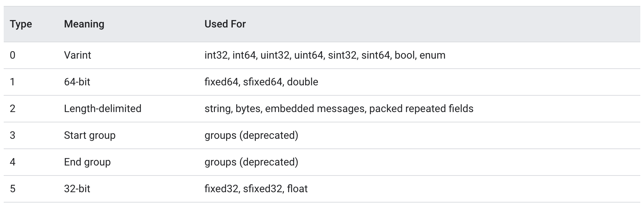The image size is (644, 210).
Task: Click type number 1 in the 64-bit row
Action: [x=13, y=82]
